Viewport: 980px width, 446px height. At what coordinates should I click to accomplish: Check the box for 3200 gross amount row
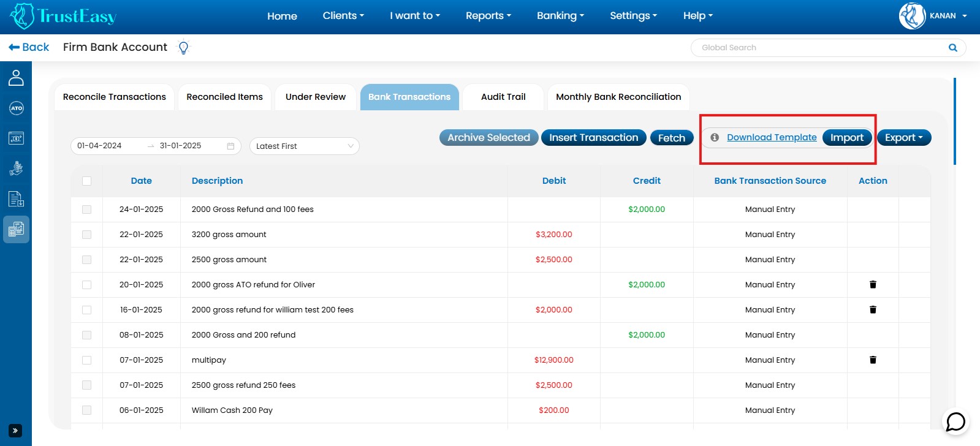coord(86,235)
